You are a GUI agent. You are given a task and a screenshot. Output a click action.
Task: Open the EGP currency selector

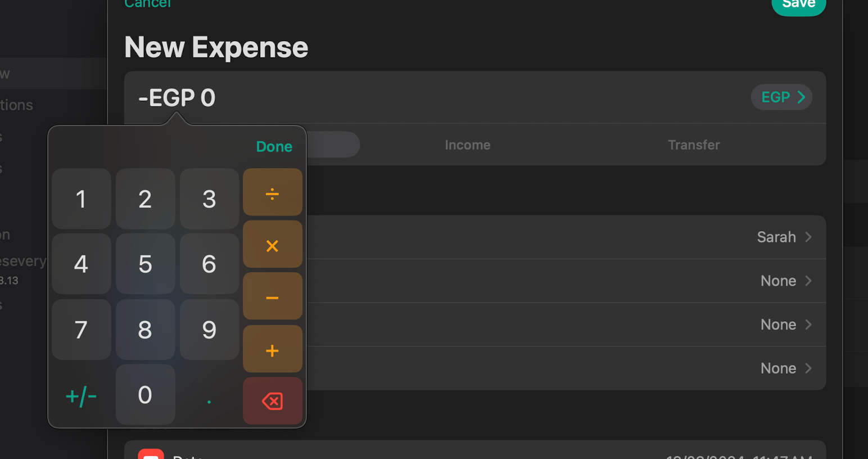[x=781, y=97]
